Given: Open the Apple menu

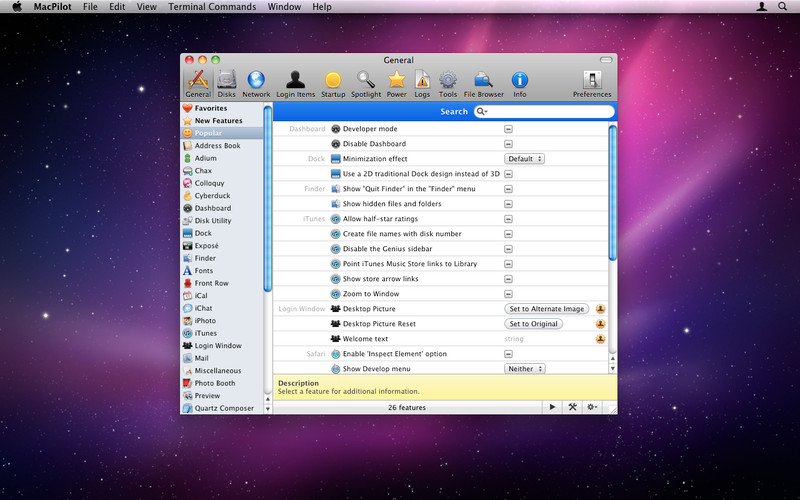Looking at the screenshot, I should tap(17, 7).
